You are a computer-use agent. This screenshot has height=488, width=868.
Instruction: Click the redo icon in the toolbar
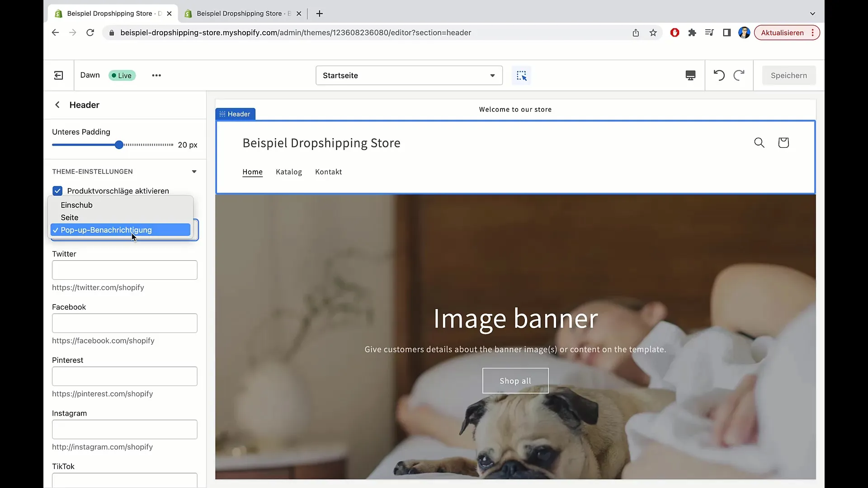point(739,75)
